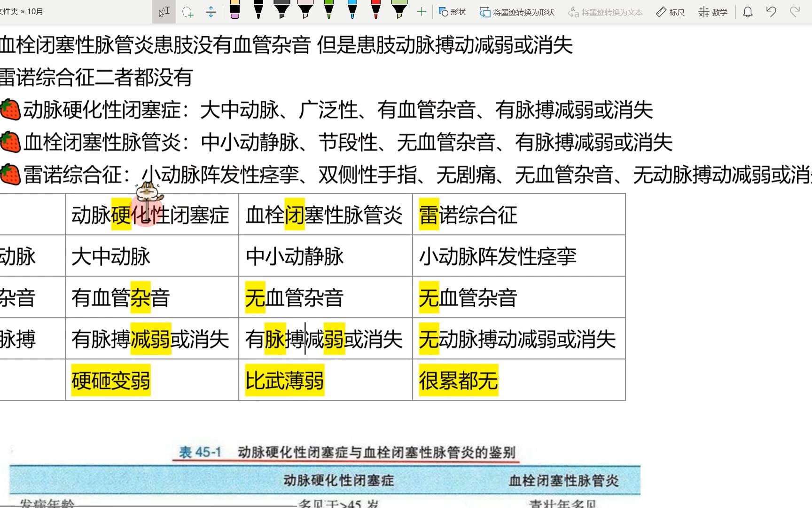Select the insert space tool
Viewport: 812px width, 508px height.
point(211,12)
